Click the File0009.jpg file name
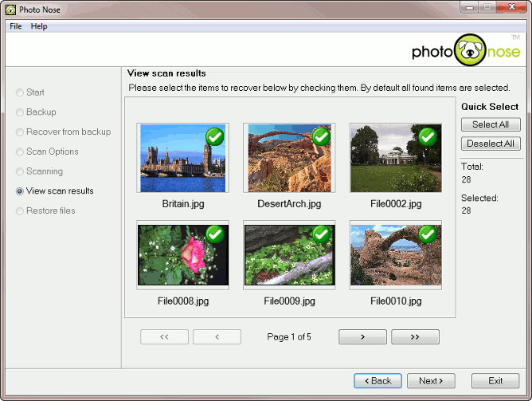The image size is (532, 401). pos(289,301)
